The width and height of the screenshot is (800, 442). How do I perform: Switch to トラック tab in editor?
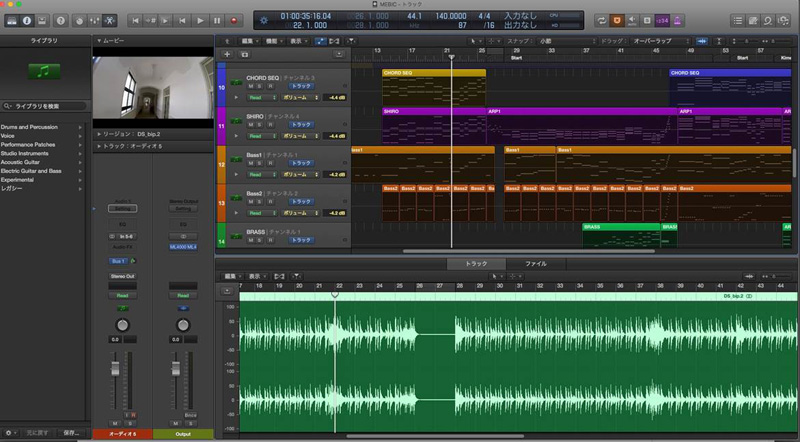tap(476, 264)
